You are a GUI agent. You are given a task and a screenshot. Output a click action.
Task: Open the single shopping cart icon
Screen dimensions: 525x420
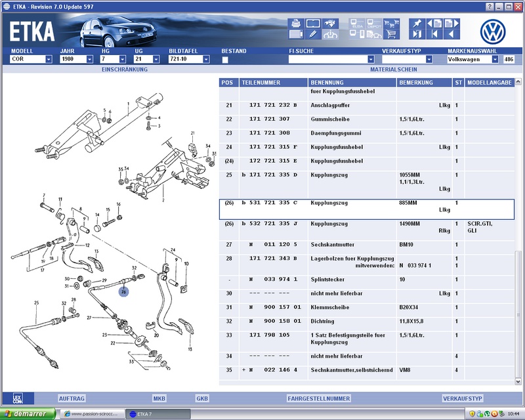pos(391,34)
